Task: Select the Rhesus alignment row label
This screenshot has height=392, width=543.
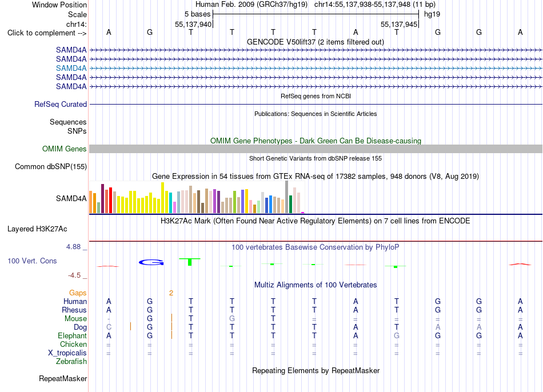Action: pyautogui.click(x=74, y=310)
